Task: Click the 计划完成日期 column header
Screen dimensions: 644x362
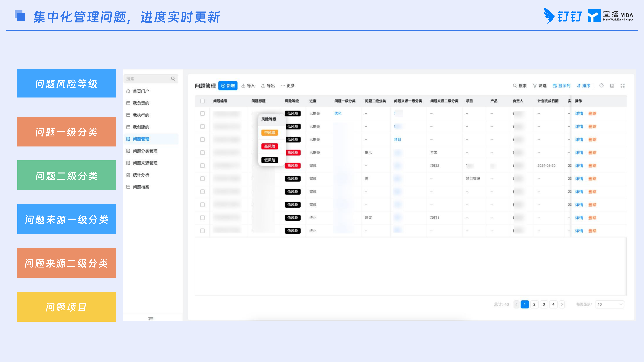Action: (x=548, y=101)
